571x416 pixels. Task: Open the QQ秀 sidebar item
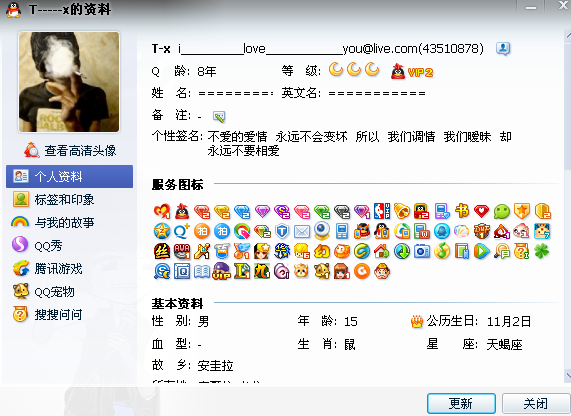70,245
